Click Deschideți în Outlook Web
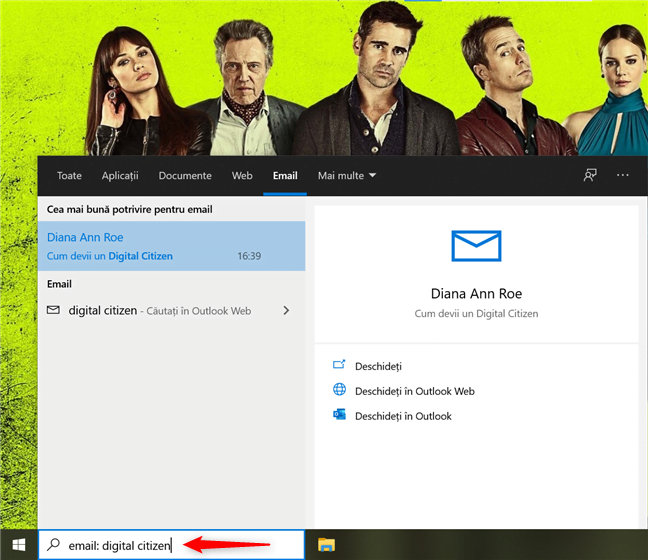648x560 pixels. 415,391
